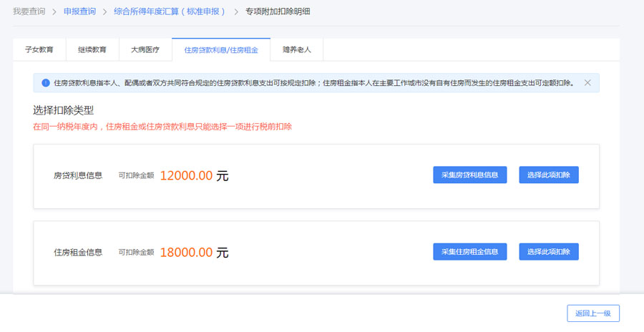Click the 住房租金信息 card label
The image size is (644, 332).
(x=78, y=253)
